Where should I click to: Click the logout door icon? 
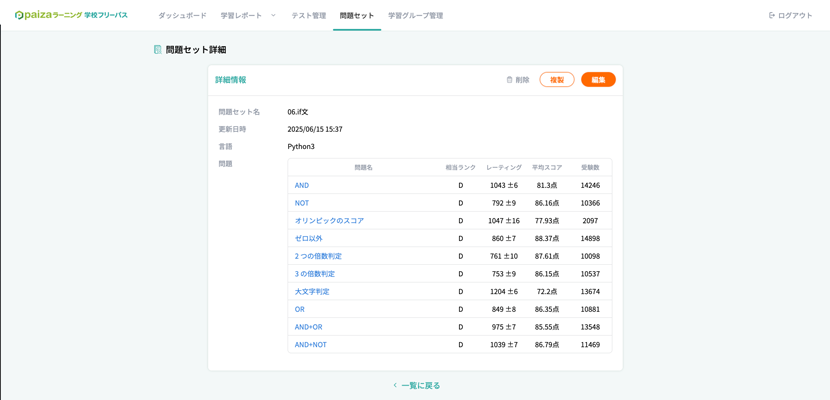(x=772, y=15)
